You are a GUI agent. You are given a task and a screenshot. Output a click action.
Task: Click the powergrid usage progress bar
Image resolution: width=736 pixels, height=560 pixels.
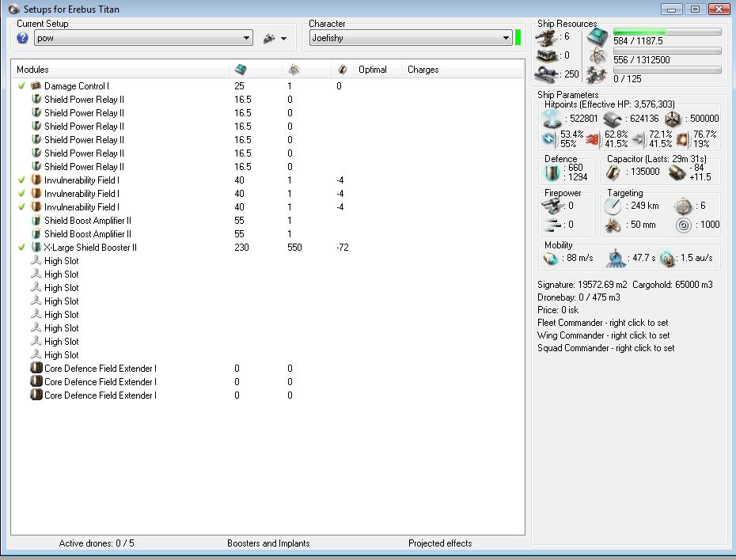(667, 51)
